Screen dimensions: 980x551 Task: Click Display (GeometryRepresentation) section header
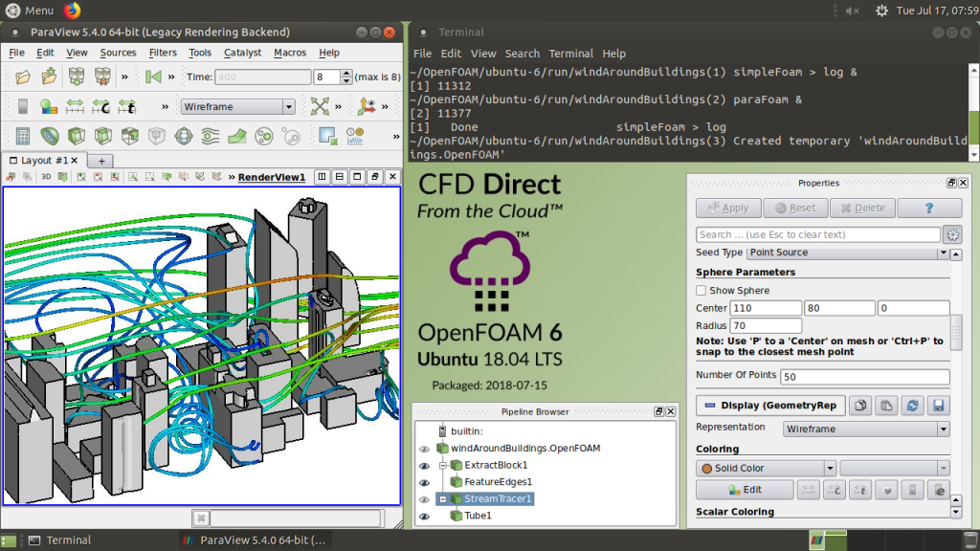point(770,406)
